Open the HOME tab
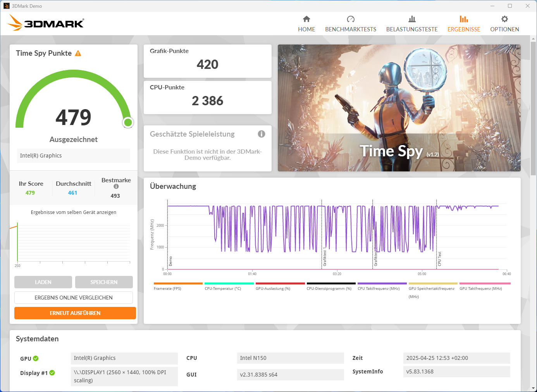 coord(306,24)
